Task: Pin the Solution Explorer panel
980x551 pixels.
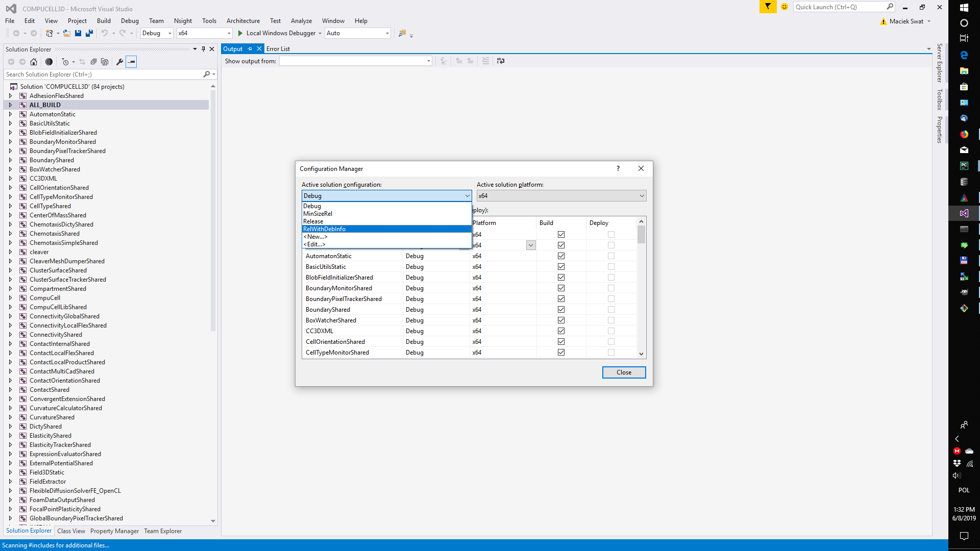Action: [x=203, y=49]
